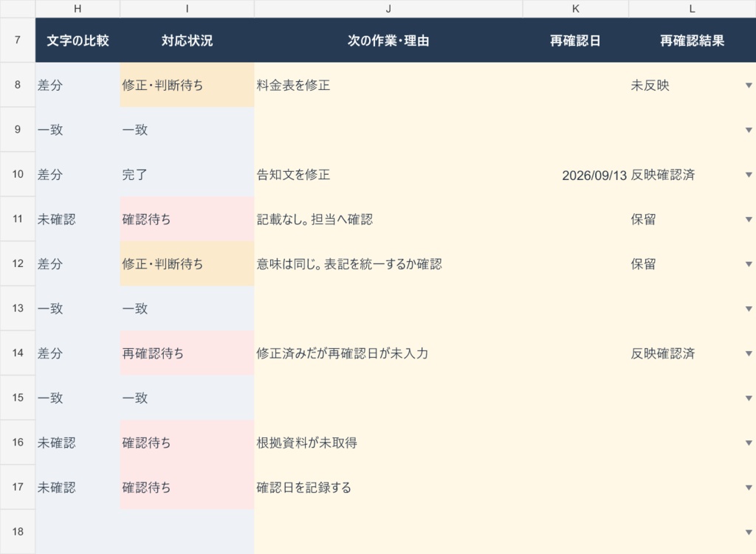Expand dropdown arrow in row 11 保留
Screen dimensions: 756x554
749,220
